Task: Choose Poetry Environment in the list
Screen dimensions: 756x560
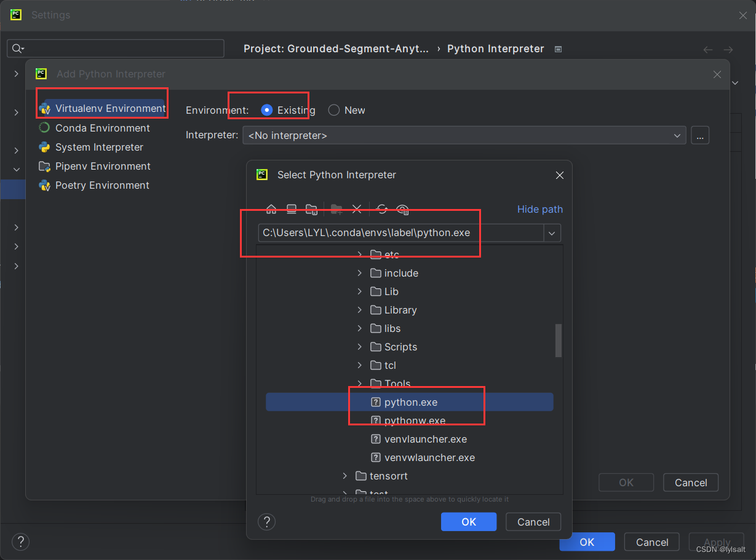Action: (x=94, y=185)
